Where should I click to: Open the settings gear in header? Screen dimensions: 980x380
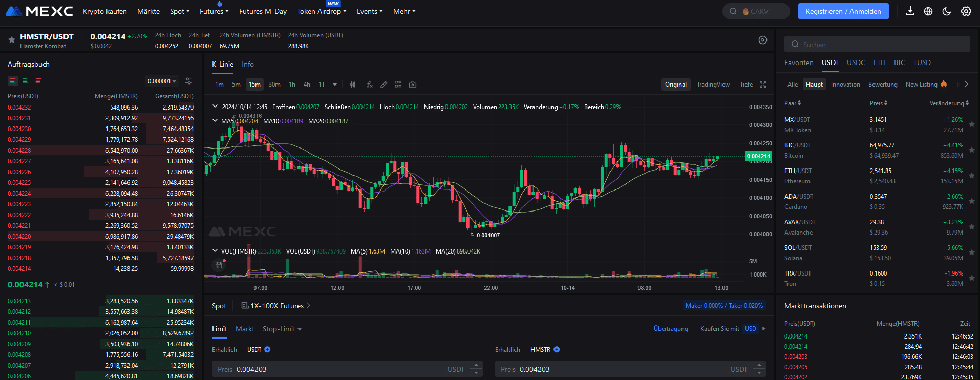(x=966, y=11)
